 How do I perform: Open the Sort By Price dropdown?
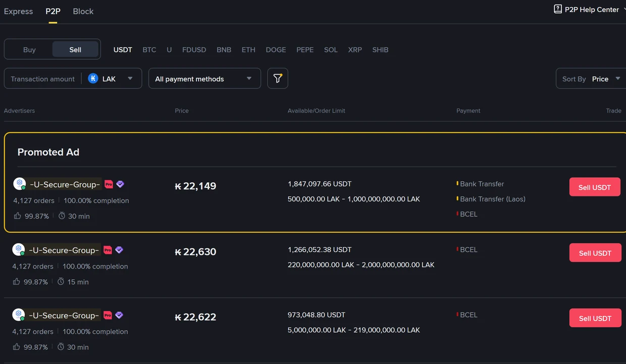point(592,78)
